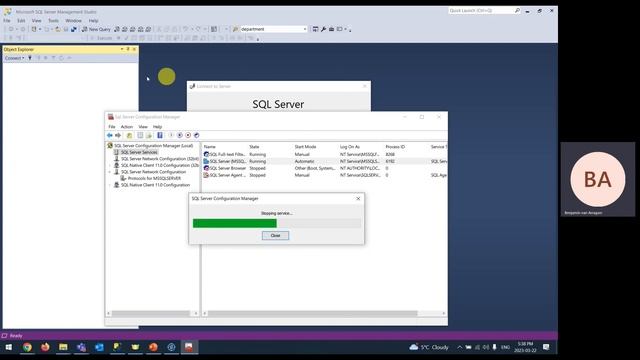Click the Log On As column header
Screen dimensions: 640x360
coord(361,147)
